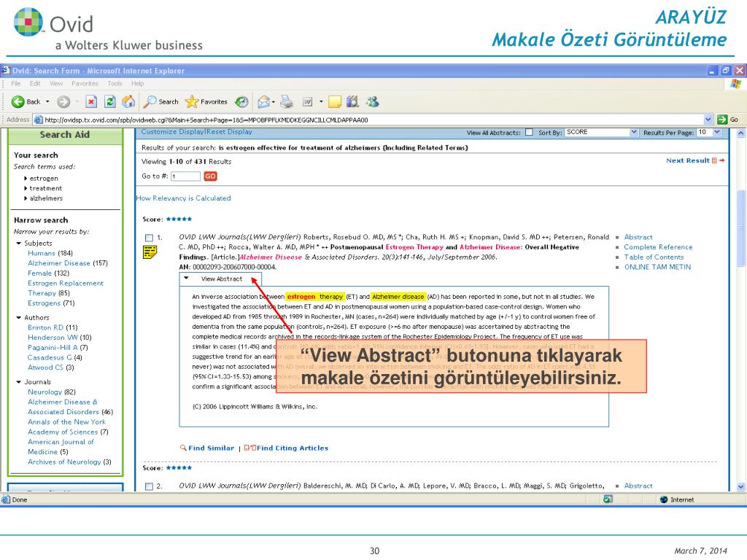
Task: Open the Favorites menu
Action: pyautogui.click(x=85, y=83)
